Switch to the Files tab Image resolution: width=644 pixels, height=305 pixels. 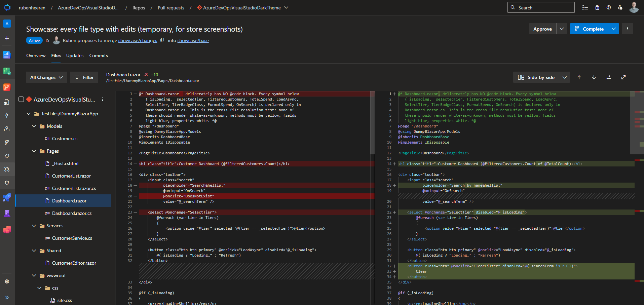point(56,55)
